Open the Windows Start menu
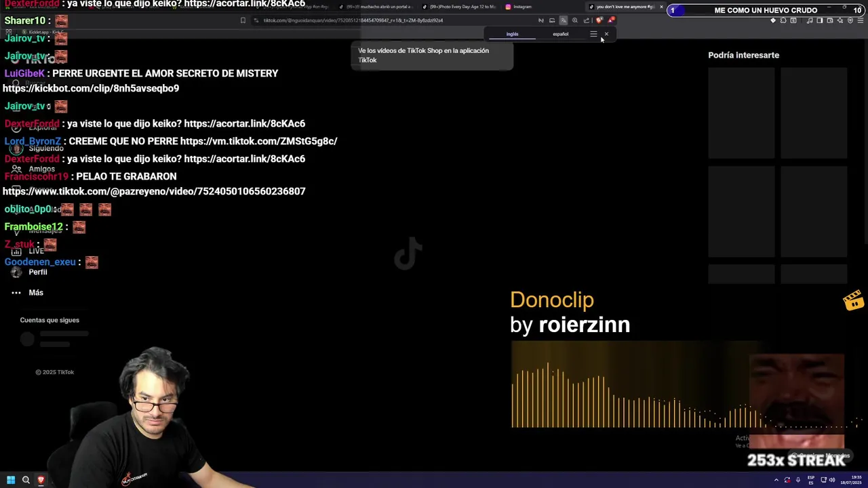The image size is (868, 488). (x=10, y=480)
